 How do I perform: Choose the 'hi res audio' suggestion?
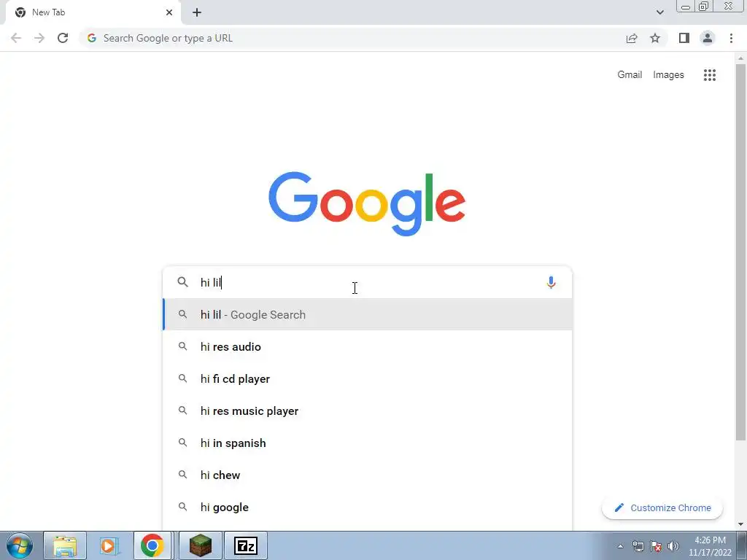point(368,346)
